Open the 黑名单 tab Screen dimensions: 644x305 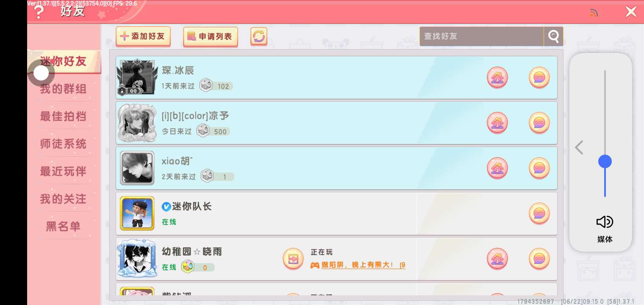(64, 227)
